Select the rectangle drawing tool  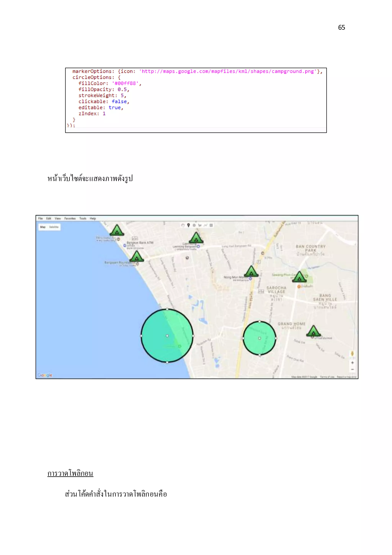211,225
